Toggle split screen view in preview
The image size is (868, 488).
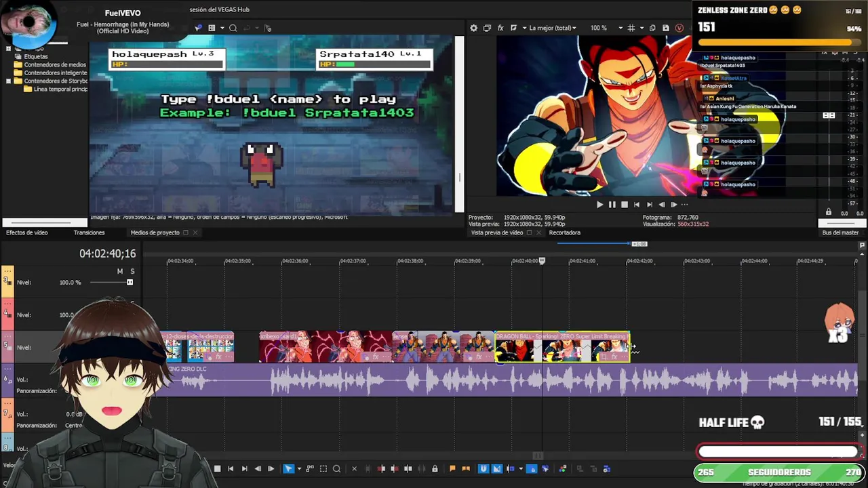pos(514,28)
